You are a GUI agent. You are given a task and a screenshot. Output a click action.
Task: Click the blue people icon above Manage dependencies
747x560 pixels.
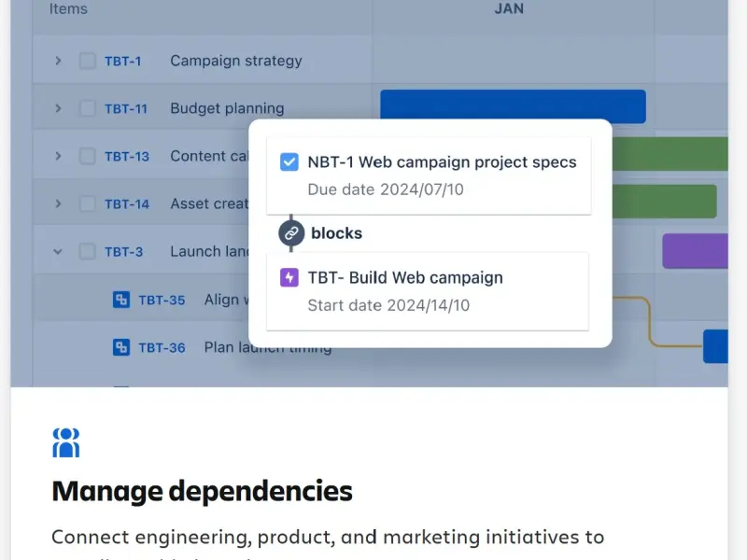click(66, 442)
